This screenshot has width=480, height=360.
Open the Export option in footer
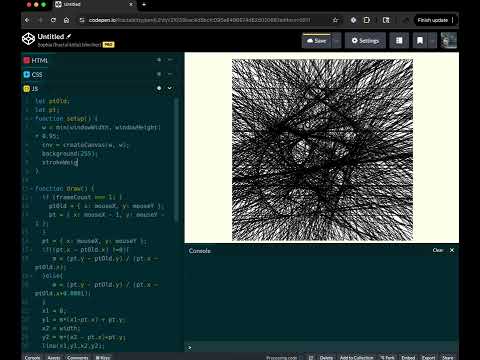coord(429,357)
